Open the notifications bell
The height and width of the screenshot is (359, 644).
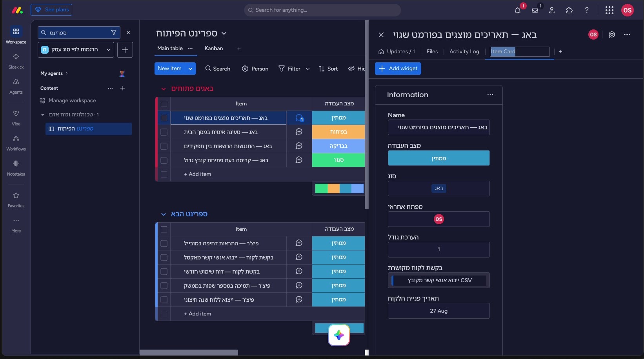pos(518,10)
